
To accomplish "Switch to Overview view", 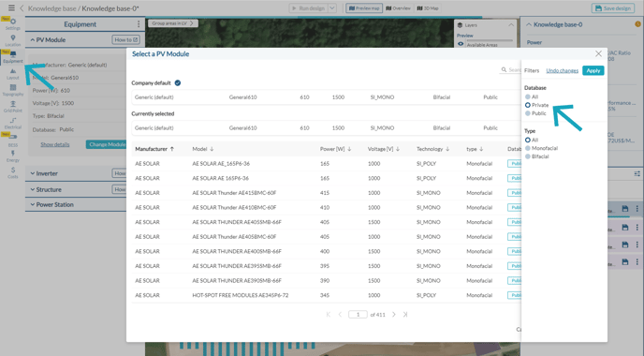I will point(398,8).
